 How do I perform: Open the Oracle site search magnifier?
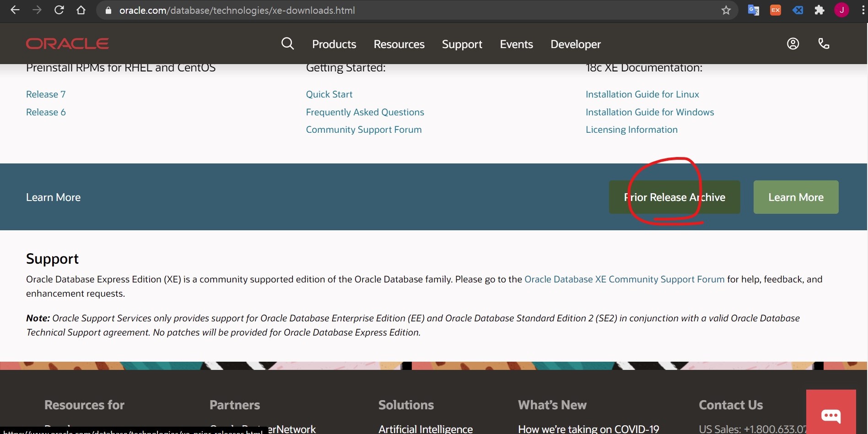pyautogui.click(x=287, y=43)
